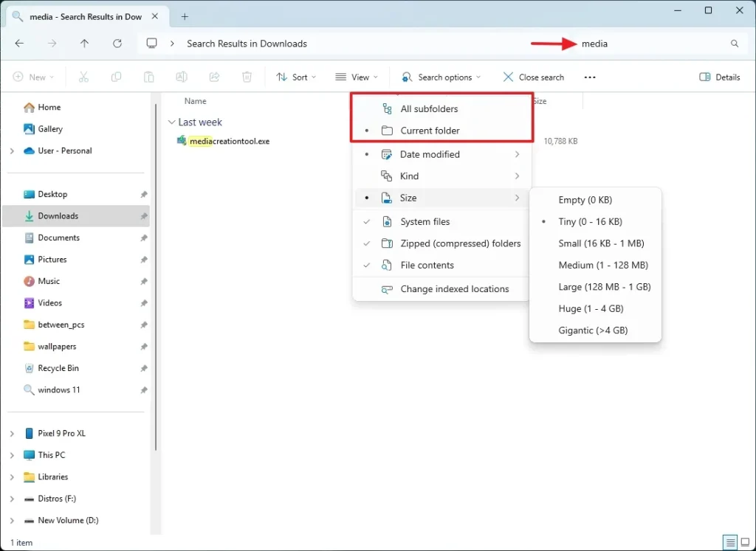Open the Date modified submenu
756x551 pixels.
point(441,154)
